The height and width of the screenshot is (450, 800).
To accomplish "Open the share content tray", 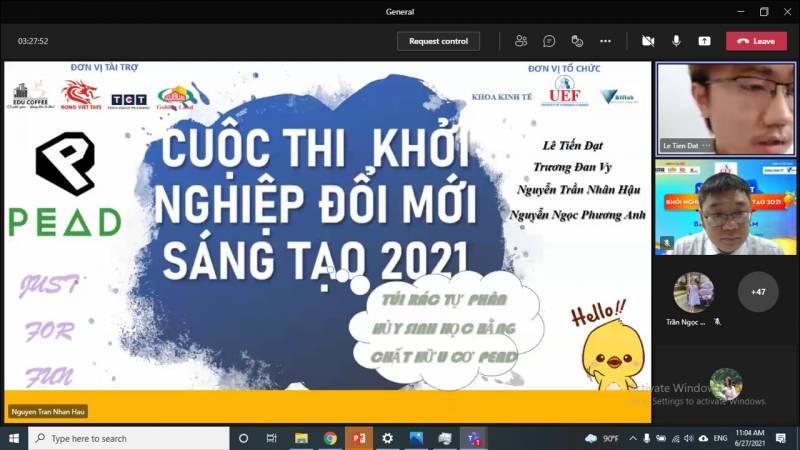I will [x=704, y=41].
